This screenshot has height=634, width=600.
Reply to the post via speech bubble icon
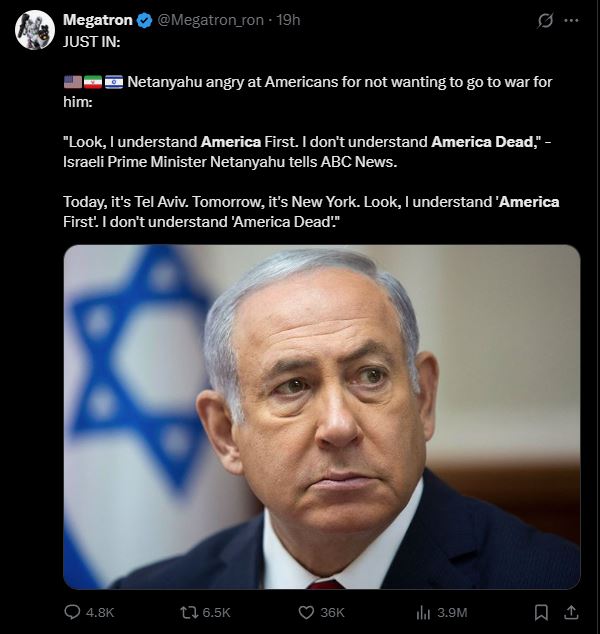(x=72, y=612)
